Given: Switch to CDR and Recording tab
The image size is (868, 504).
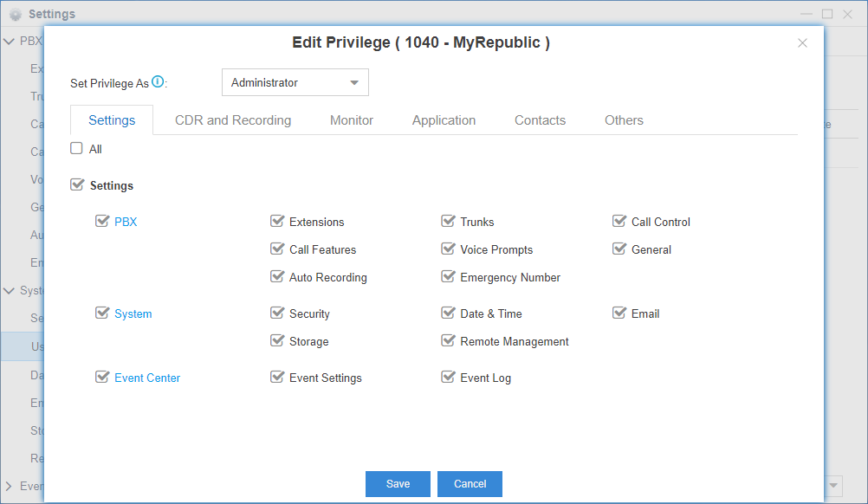Looking at the screenshot, I should 233,120.
